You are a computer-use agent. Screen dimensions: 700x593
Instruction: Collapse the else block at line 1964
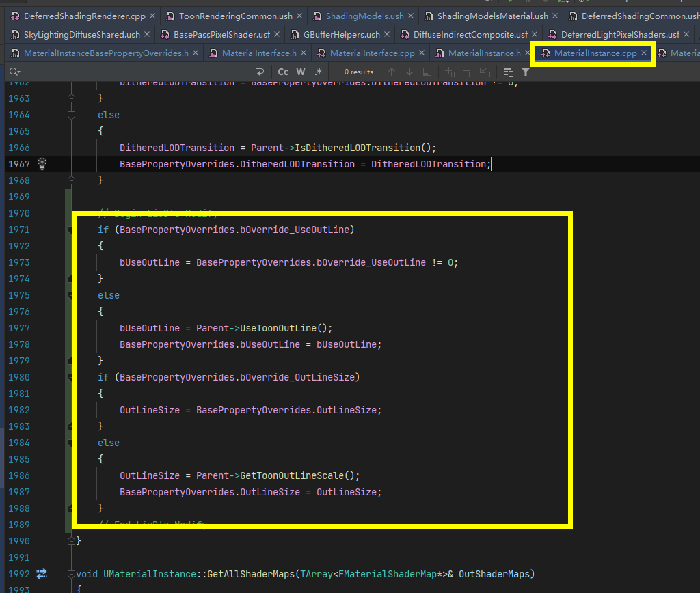[x=71, y=115]
